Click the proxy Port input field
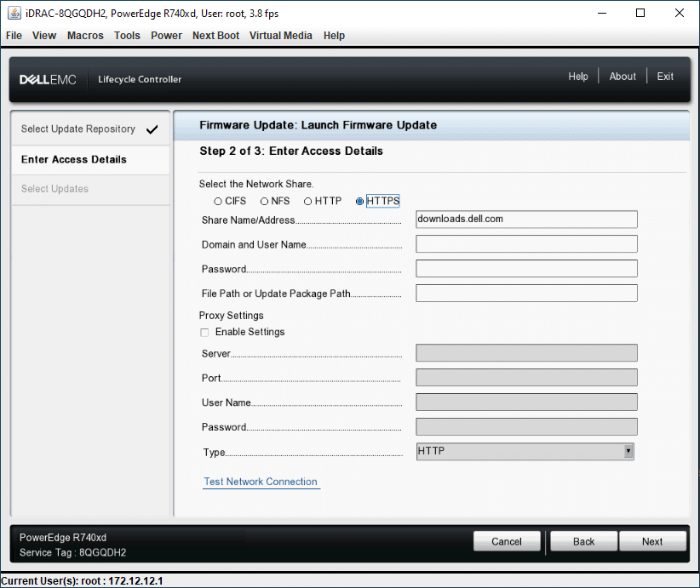 [x=526, y=378]
